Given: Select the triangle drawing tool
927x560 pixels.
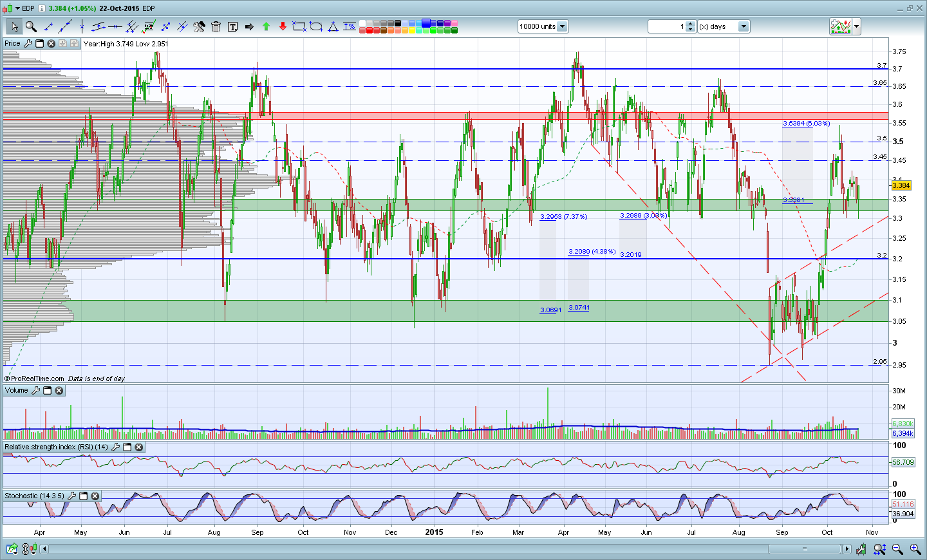Looking at the screenshot, I should pyautogui.click(x=333, y=26).
